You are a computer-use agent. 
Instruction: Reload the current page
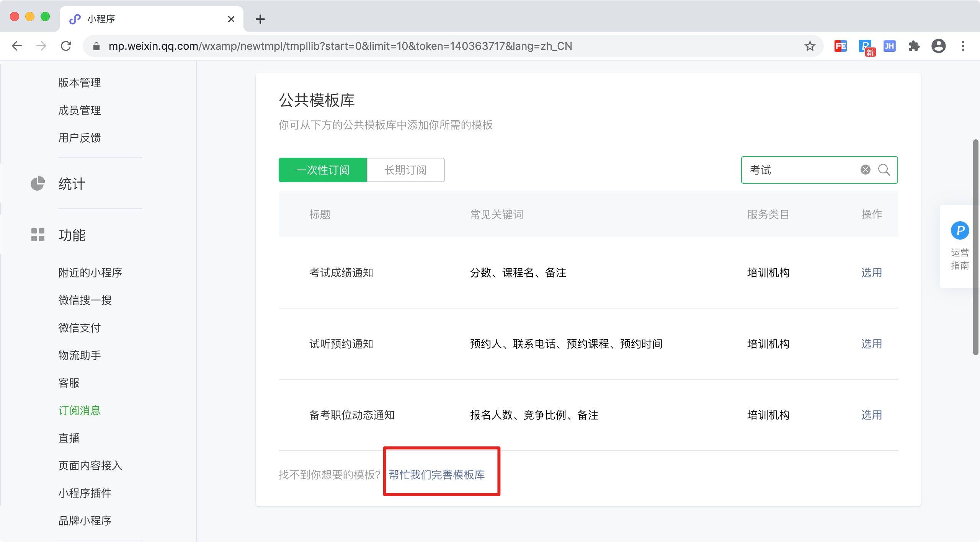click(66, 46)
